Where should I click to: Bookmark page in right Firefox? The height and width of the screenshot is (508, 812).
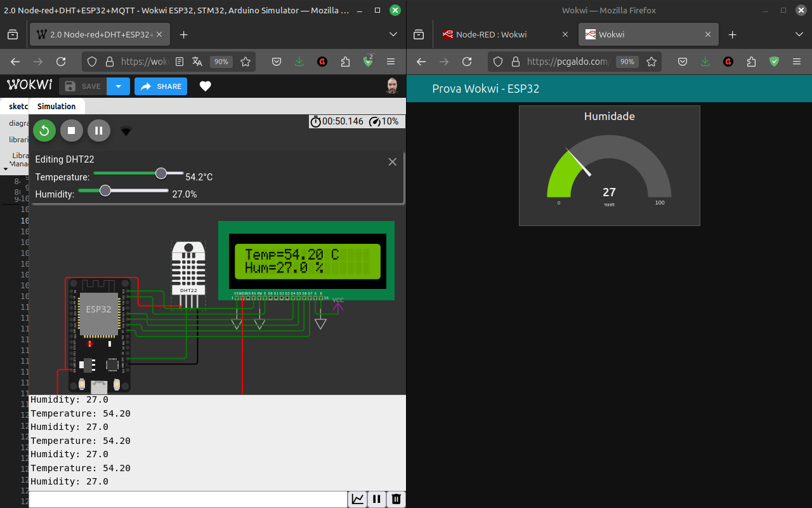click(x=652, y=62)
